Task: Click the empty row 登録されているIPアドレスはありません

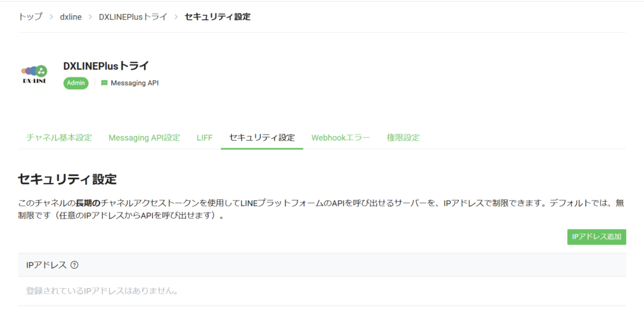Action: pos(102,291)
